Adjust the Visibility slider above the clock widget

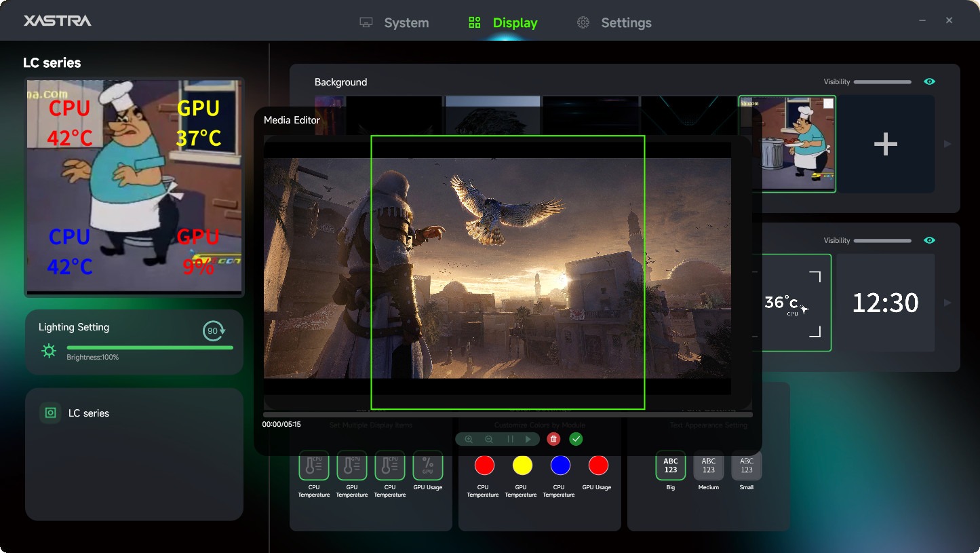coord(882,241)
